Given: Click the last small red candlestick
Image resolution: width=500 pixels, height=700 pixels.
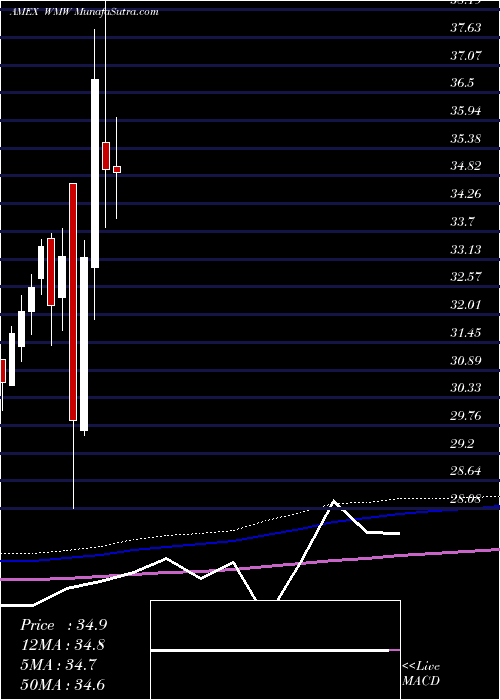Looking at the screenshot, I should coord(117,169).
